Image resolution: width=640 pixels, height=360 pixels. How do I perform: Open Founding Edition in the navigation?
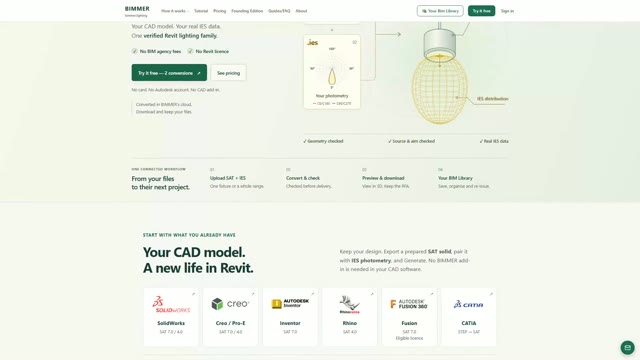[x=247, y=11]
